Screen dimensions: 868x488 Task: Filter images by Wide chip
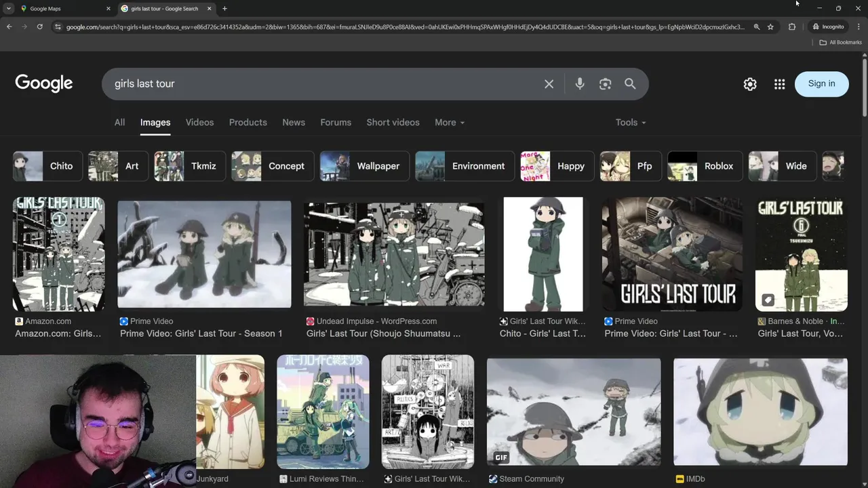(782, 166)
